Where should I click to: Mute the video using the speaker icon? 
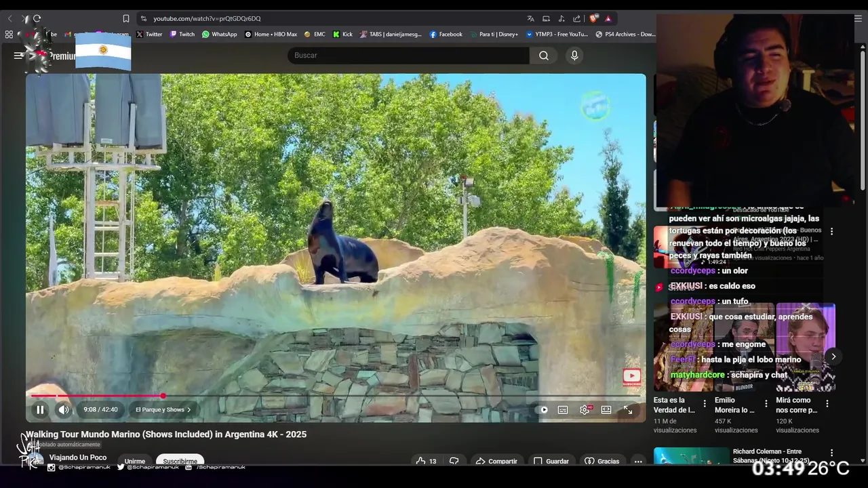point(63,409)
